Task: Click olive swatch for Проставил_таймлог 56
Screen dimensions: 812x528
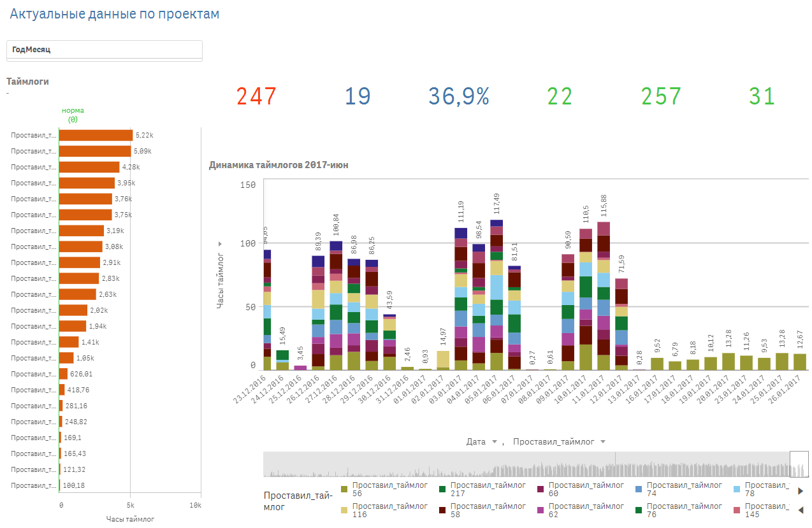Action: click(x=344, y=489)
